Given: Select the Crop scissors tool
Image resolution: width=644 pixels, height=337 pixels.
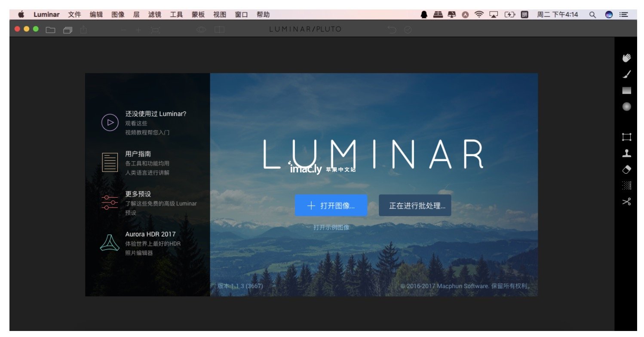Looking at the screenshot, I should coord(626,201).
